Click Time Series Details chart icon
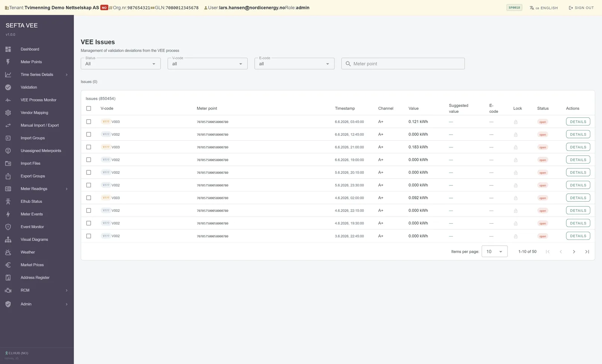The width and height of the screenshot is (602, 364). pyautogui.click(x=8, y=74)
